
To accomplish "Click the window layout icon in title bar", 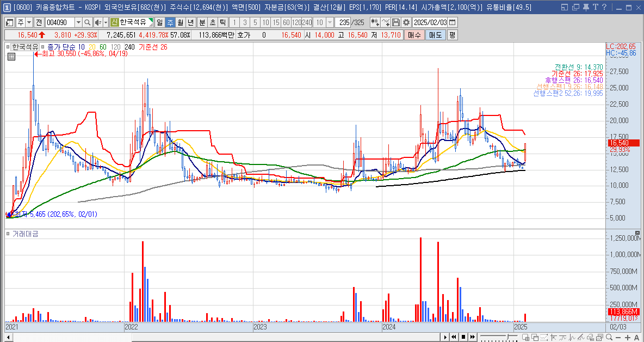I will (565, 7).
